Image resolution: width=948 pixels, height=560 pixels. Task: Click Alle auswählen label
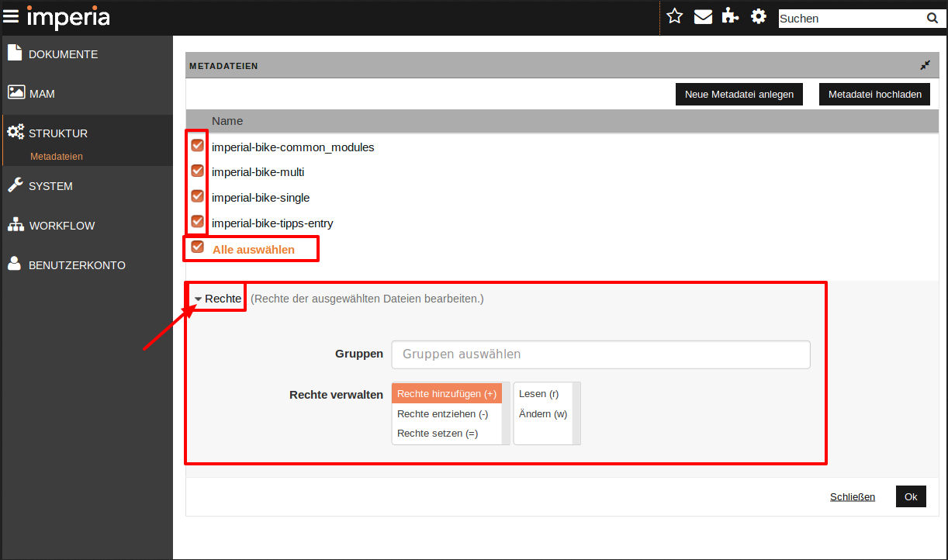point(254,250)
